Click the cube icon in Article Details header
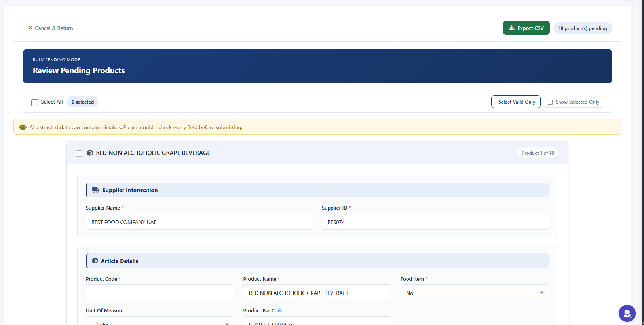Image resolution: width=644 pixels, height=325 pixels. pyautogui.click(x=95, y=261)
